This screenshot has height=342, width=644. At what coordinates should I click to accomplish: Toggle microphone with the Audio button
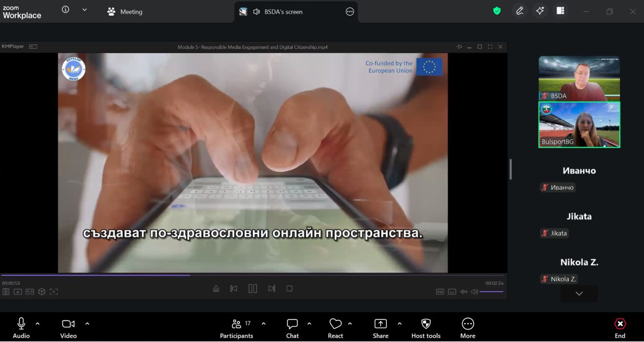point(21,328)
